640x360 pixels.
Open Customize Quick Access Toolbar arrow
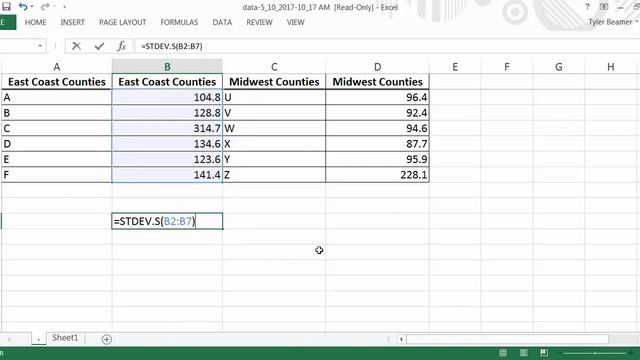click(x=64, y=7)
